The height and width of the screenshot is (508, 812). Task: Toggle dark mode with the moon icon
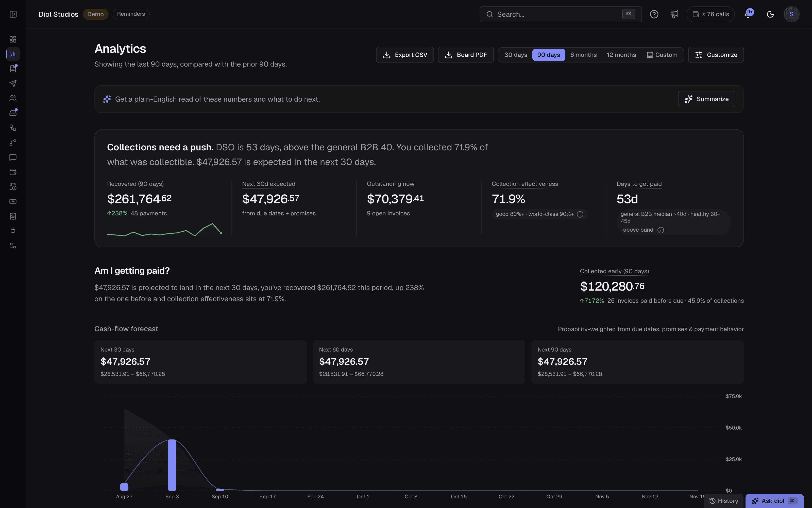pyautogui.click(x=770, y=14)
